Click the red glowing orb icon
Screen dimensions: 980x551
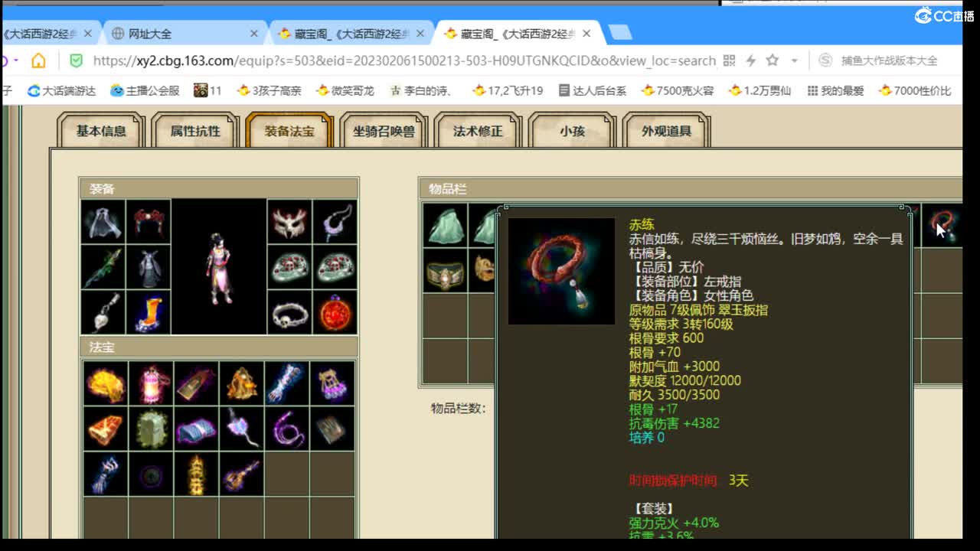[x=335, y=312]
